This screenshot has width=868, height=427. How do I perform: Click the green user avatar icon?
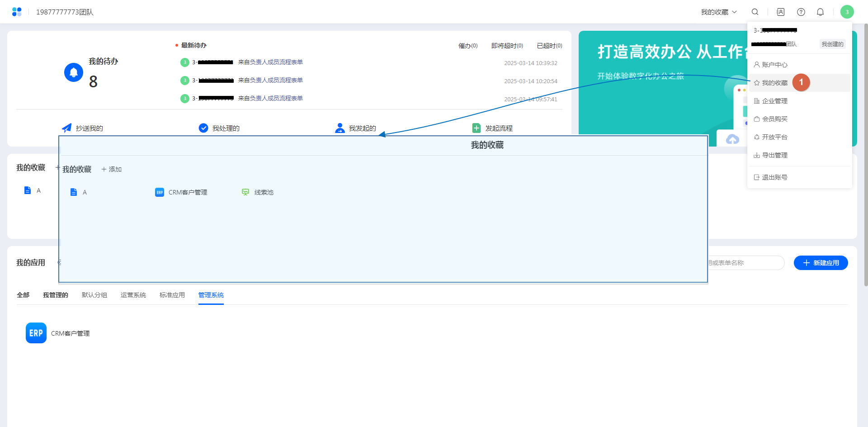pyautogui.click(x=847, y=12)
